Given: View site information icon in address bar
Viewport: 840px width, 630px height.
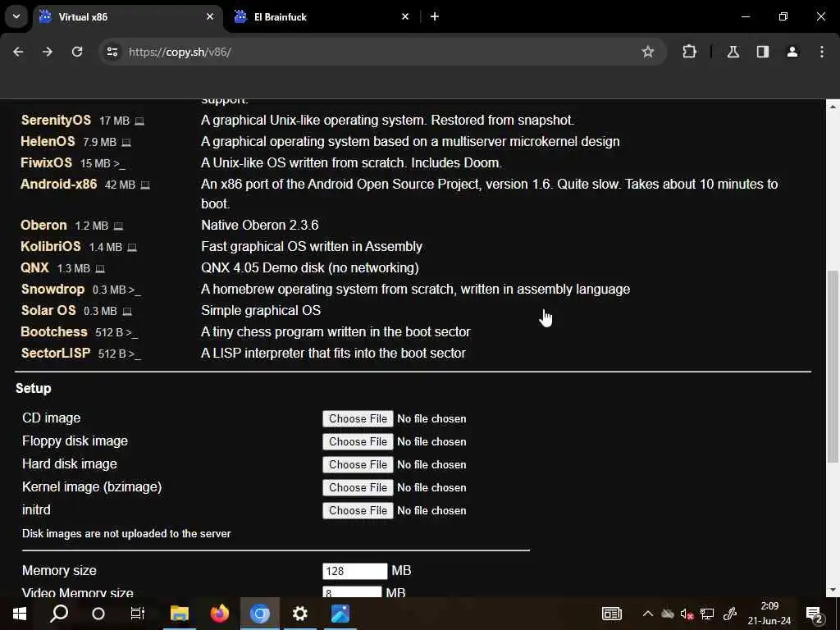Looking at the screenshot, I should 112,52.
